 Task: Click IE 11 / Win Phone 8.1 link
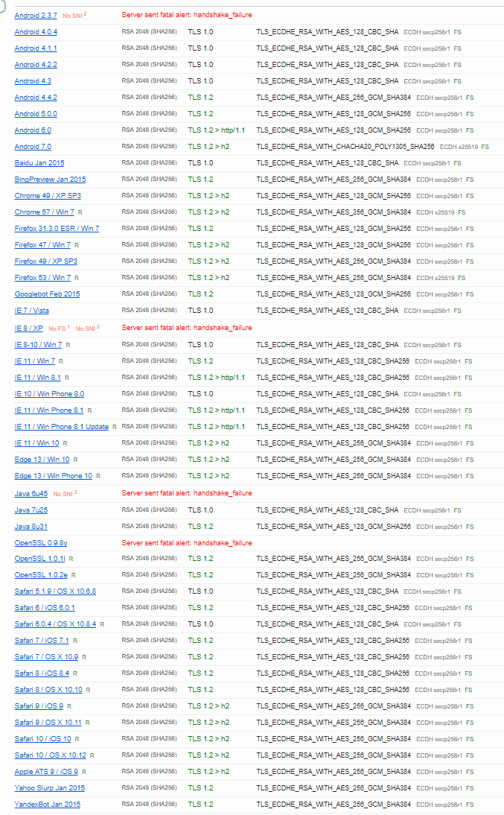click(49, 410)
